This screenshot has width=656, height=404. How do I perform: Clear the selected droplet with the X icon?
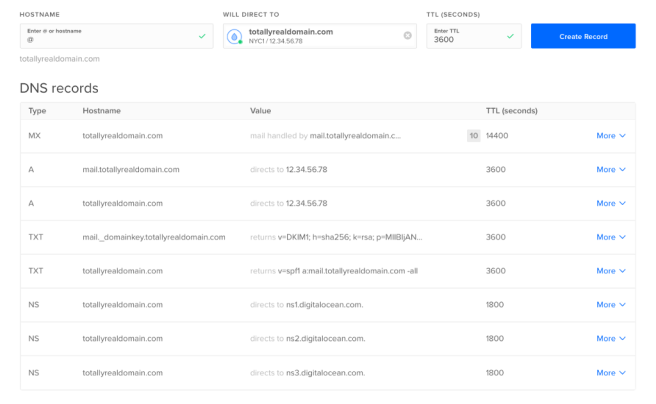(407, 36)
